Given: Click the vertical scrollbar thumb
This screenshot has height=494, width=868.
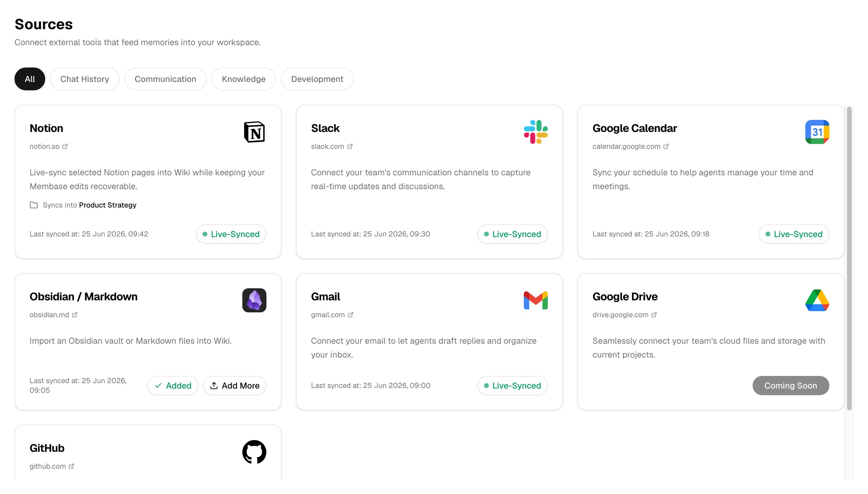Looking at the screenshot, I should tap(849, 258).
